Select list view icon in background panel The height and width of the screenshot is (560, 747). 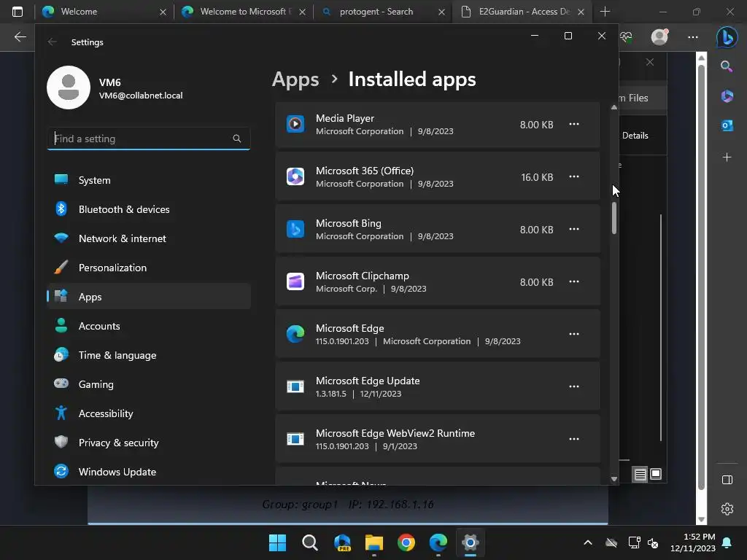(640, 474)
